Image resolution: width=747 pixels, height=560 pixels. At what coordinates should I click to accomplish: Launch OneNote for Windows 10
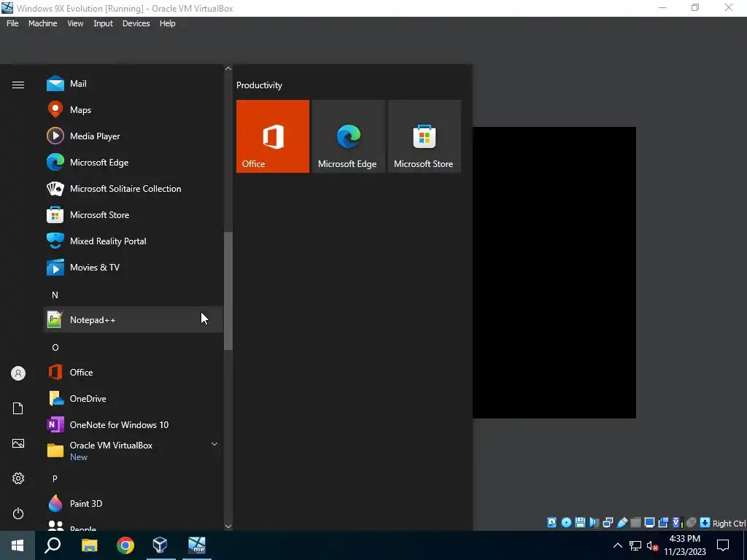click(133, 425)
